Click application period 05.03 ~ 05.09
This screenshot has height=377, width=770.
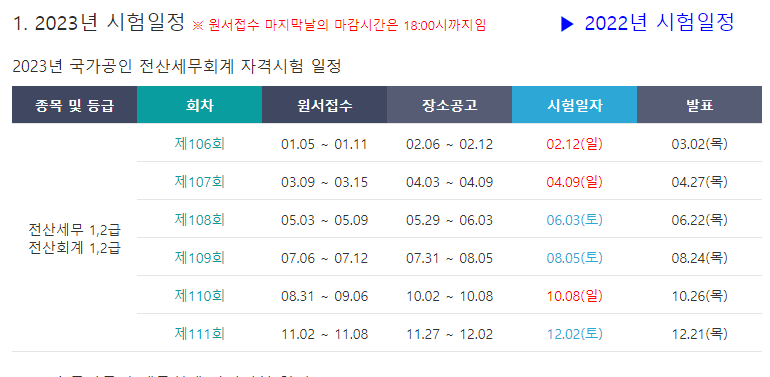(324, 220)
